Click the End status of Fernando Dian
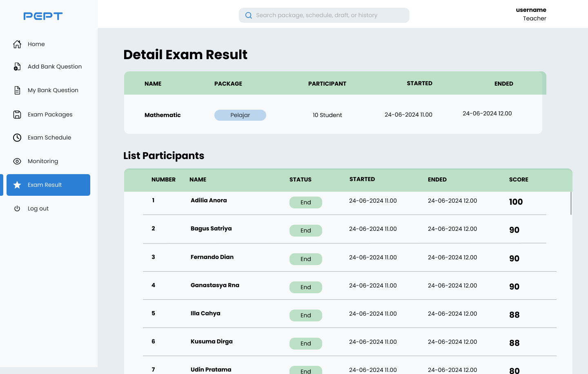 tap(306, 259)
